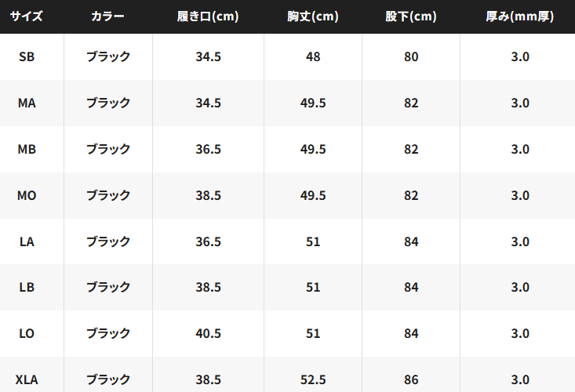Click ブラック color cell in SB row
This screenshot has width=575, height=392.
click(108, 56)
